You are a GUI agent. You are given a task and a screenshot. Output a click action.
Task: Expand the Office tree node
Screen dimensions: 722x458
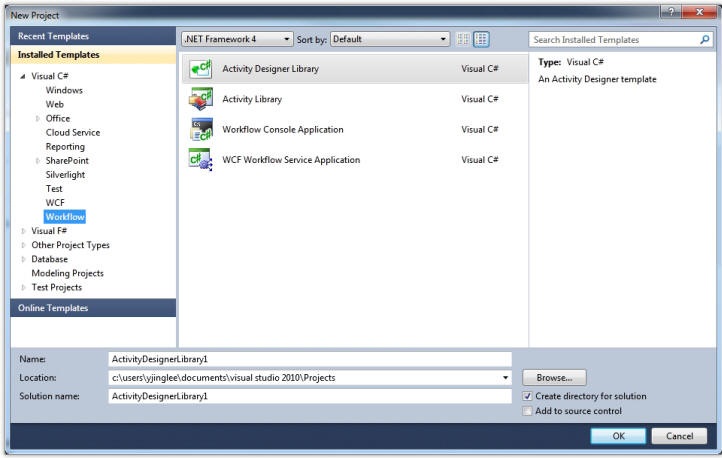tap(38, 119)
